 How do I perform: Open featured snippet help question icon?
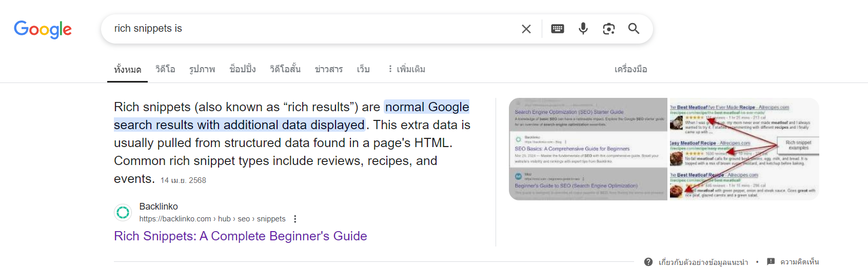tap(648, 262)
